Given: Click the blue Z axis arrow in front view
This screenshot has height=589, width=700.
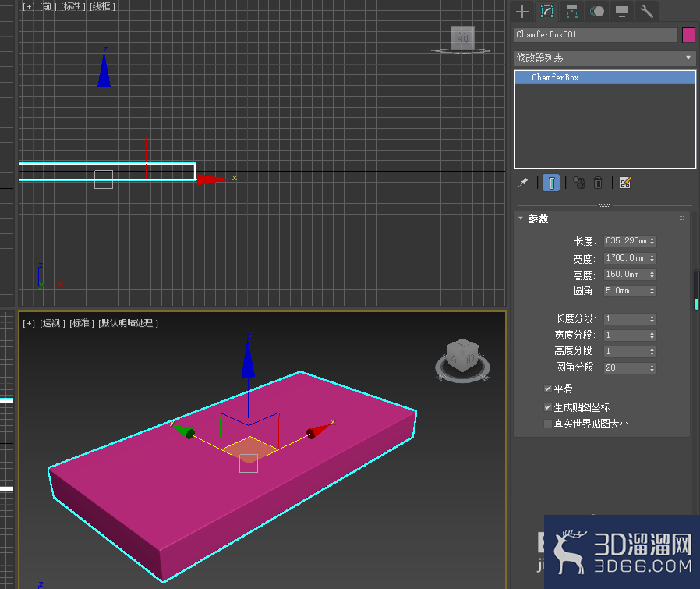Looking at the screenshot, I should 104,69.
